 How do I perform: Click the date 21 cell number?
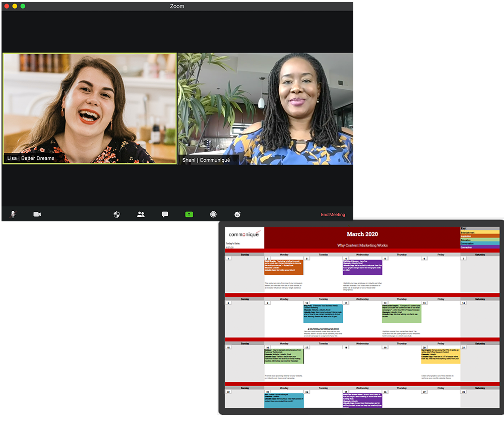[464, 347]
